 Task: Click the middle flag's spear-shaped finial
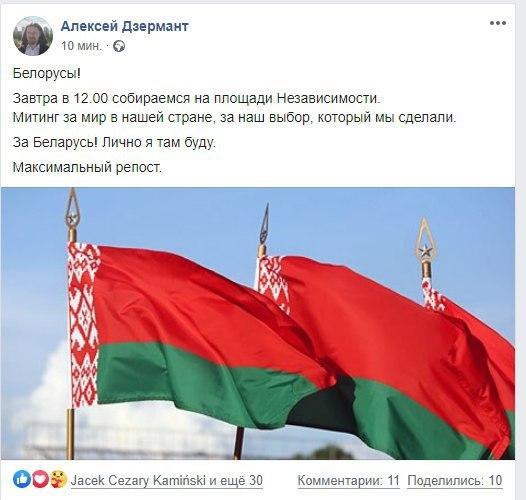click(265, 224)
